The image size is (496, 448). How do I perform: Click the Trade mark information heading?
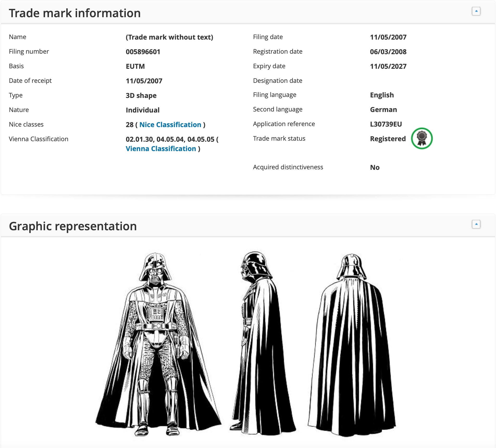coord(75,13)
